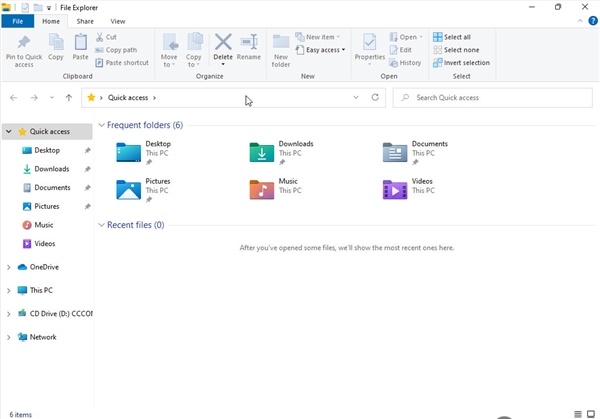Viewport: 600px width, 419px height.
Task: Expand the This PC tree node
Action: pos(8,290)
